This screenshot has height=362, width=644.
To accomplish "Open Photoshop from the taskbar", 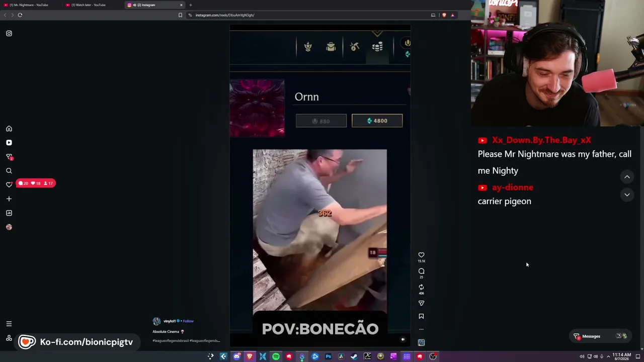I will pos(328,356).
